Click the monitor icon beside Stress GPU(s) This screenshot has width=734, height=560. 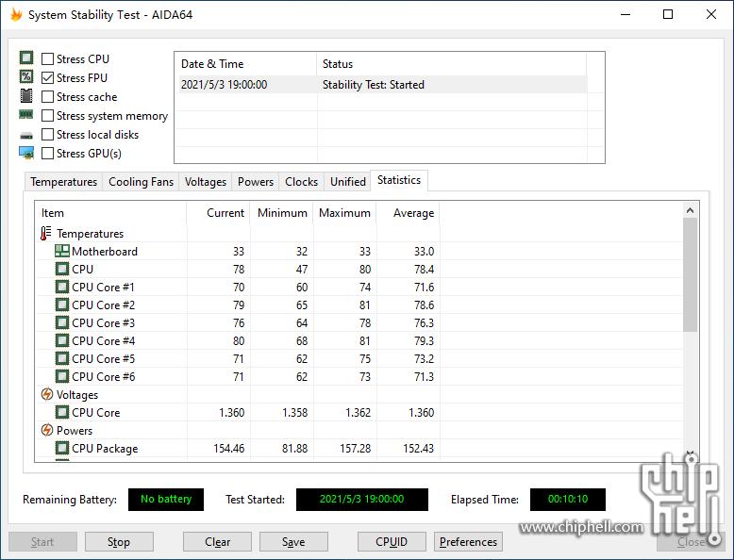tap(26, 153)
